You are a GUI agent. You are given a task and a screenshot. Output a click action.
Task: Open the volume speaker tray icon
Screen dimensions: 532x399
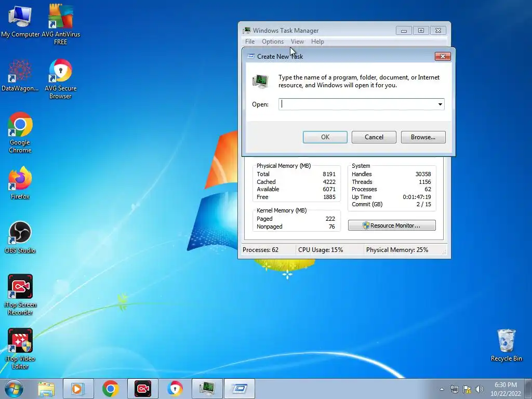pos(480,389)
